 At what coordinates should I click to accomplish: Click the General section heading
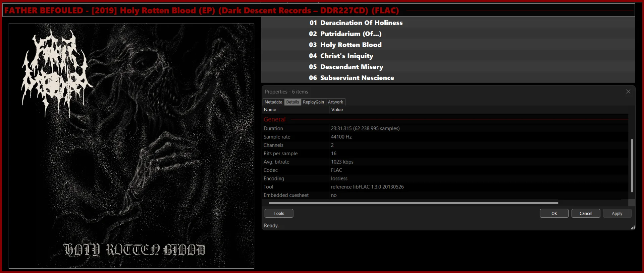click(x=275, y=119)
